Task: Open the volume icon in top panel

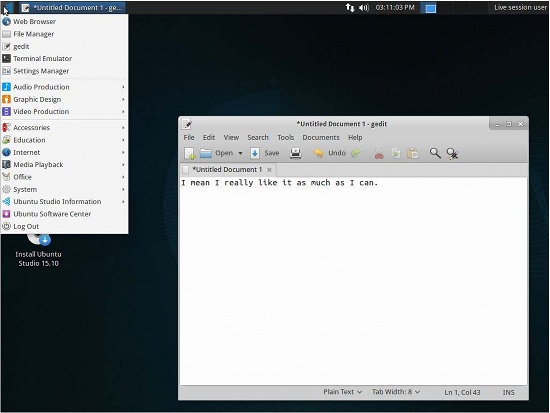Action: (x=364, y=7)
